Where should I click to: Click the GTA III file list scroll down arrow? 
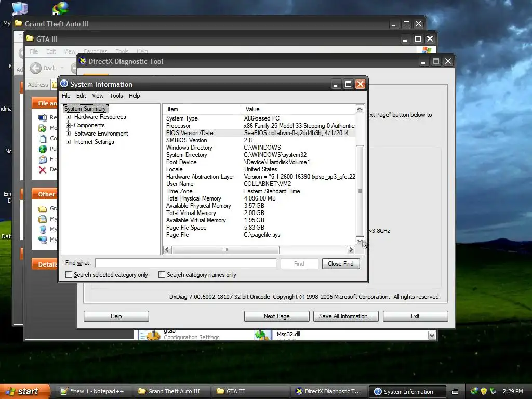click(x=432, y=336)
